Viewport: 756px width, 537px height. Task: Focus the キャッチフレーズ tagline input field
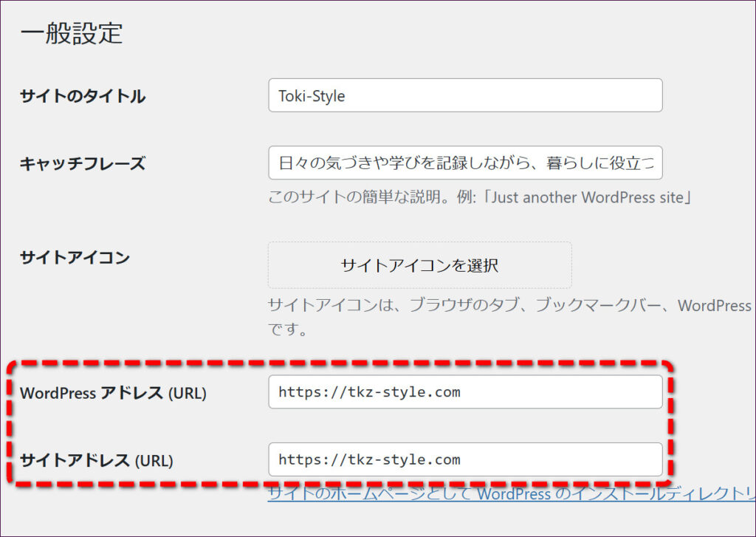[x=465, y=163]
